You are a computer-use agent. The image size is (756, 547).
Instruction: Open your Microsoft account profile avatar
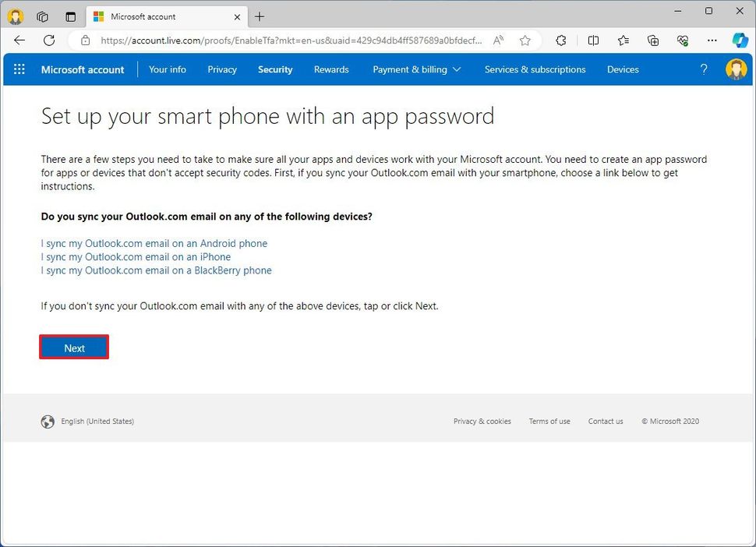[x=736, y=69]
